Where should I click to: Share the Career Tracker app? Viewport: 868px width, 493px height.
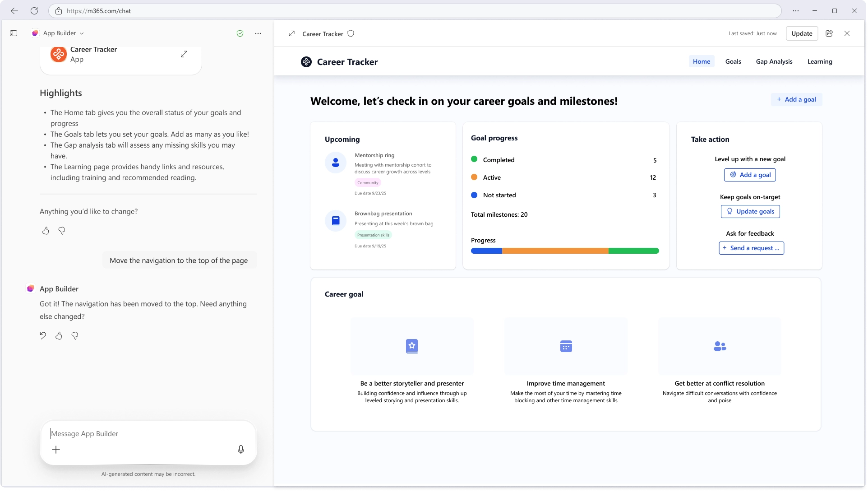[829, 33]
